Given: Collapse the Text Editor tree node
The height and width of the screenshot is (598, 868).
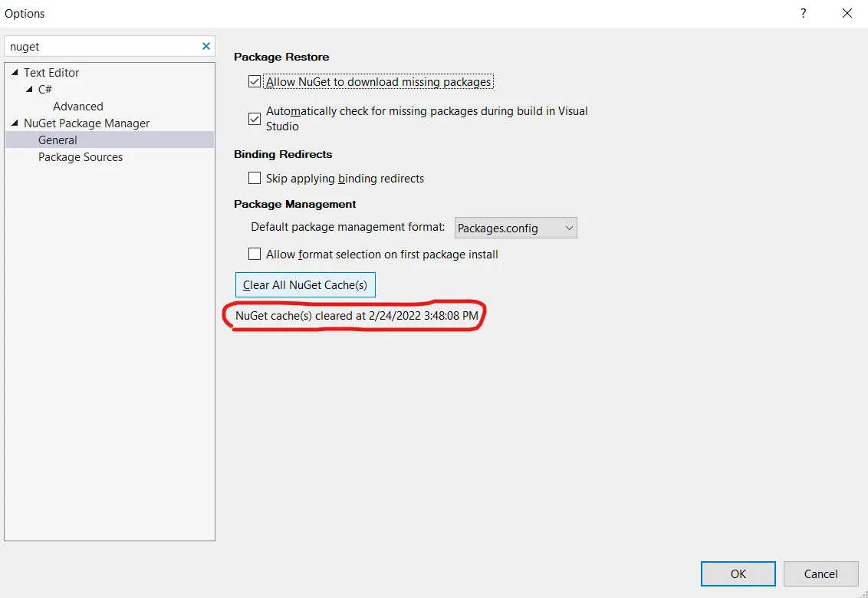Looking at the screenshot, I should 15,73.
